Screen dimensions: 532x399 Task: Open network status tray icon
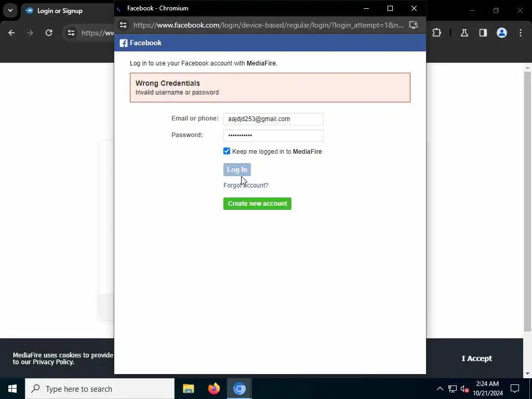[x=453, y=389]
